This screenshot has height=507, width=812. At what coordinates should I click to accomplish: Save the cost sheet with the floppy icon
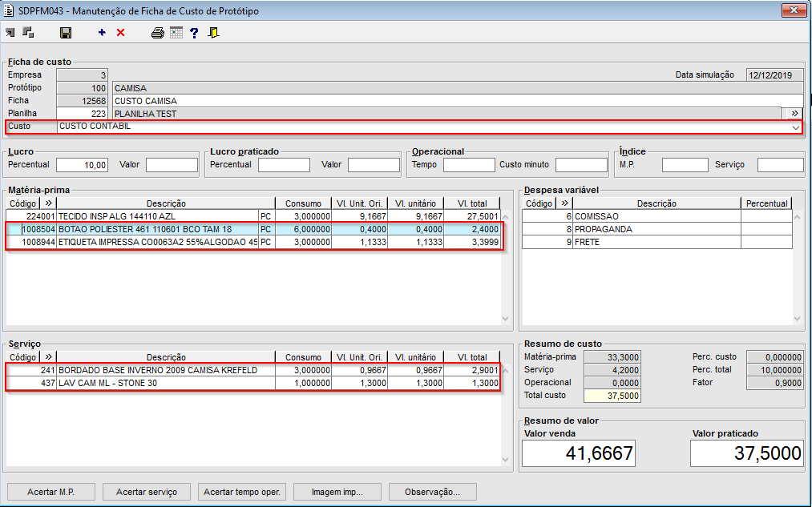tap(66, 33)
